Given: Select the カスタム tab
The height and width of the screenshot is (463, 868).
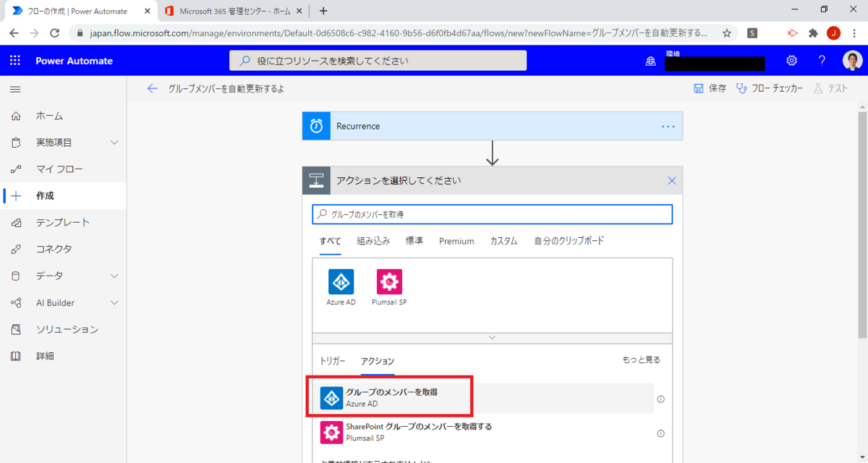Looking at the screenshot, I should (x=504, y=241).
